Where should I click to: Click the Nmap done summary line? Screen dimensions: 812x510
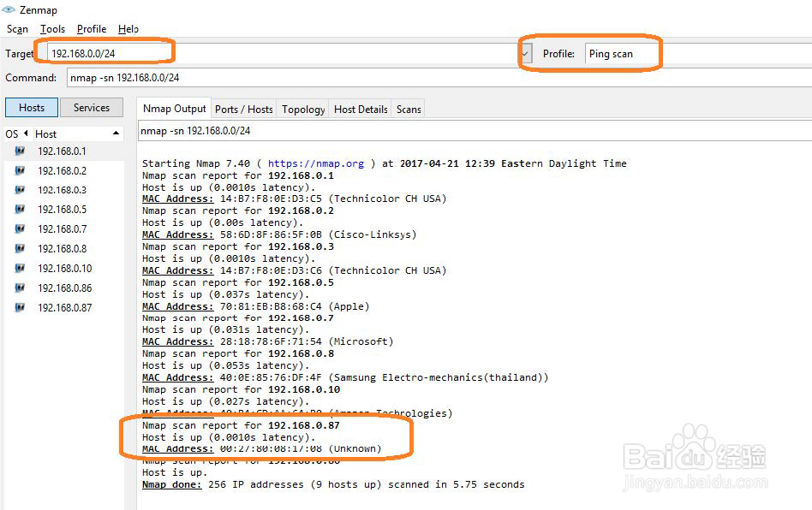333,484
